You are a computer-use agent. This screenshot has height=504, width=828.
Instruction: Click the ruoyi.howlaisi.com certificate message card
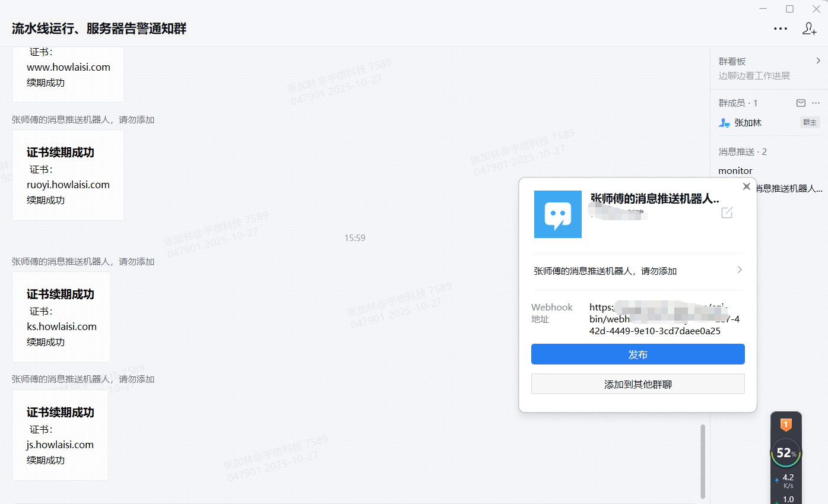coord(68,175)
